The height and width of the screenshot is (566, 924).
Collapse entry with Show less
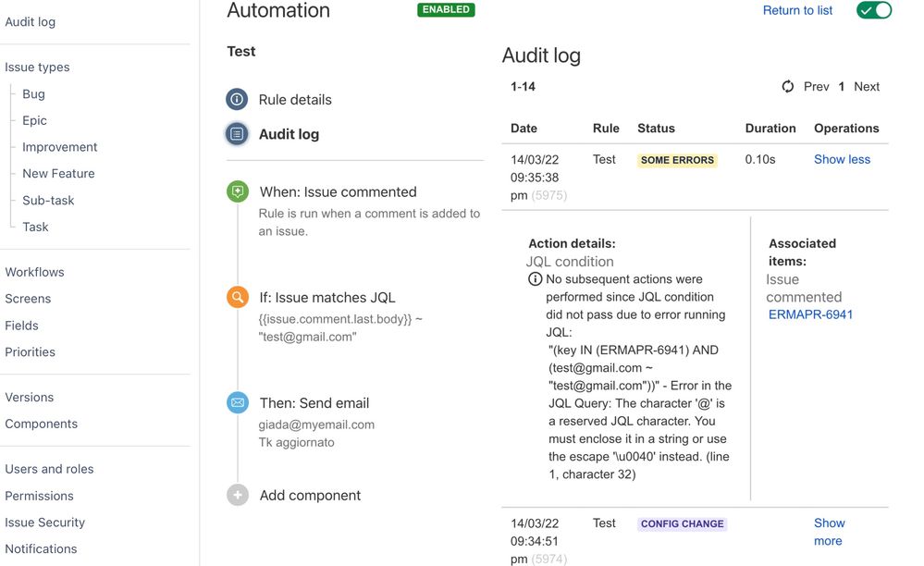[x=842, y=160]
